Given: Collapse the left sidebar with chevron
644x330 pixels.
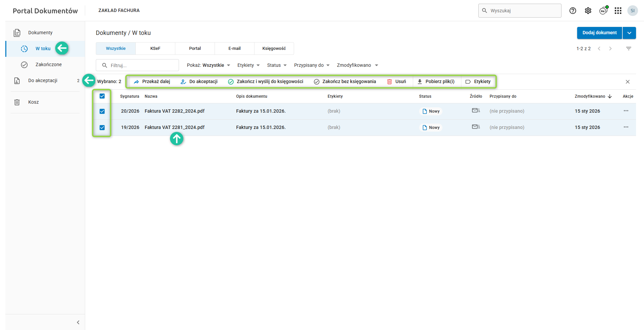Looking at the screenshot, I should [78, 322].
